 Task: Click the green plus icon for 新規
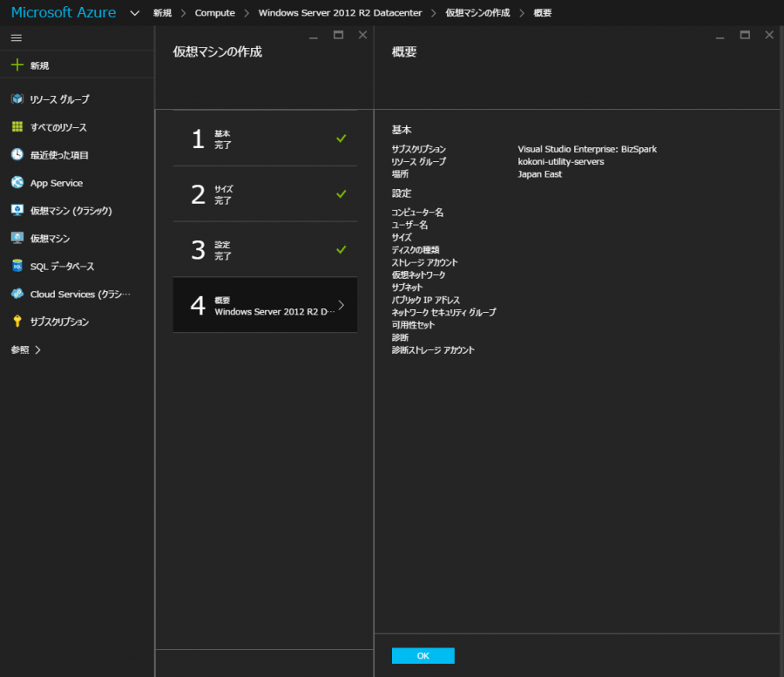point(17,65)
